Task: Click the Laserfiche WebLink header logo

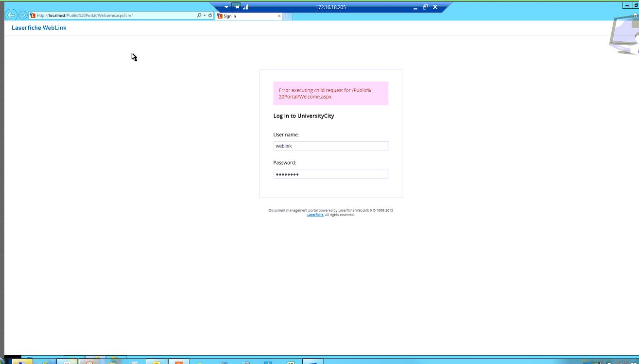Action: [39, 28]
